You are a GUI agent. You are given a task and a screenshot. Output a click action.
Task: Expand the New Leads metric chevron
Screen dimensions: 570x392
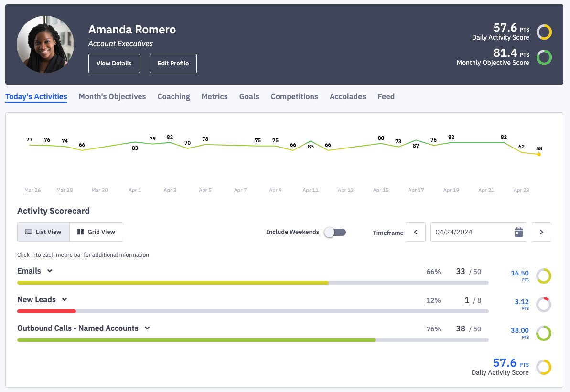coord(65,300)
